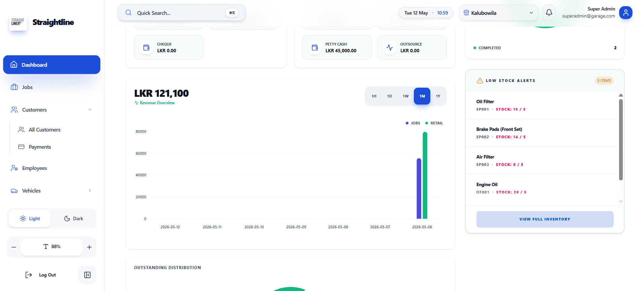This screenshot has height=291, width=644.
Task: Click the Petty Cash wallet icon
Action: [x=315, y=48]
